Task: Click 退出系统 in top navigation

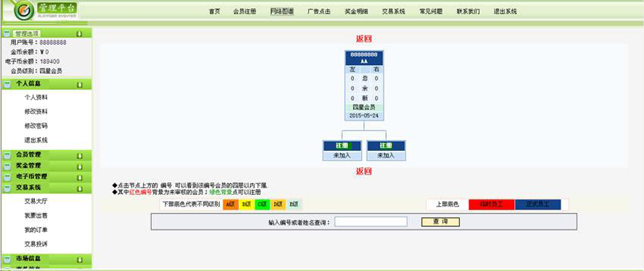Action: [505, 12]
